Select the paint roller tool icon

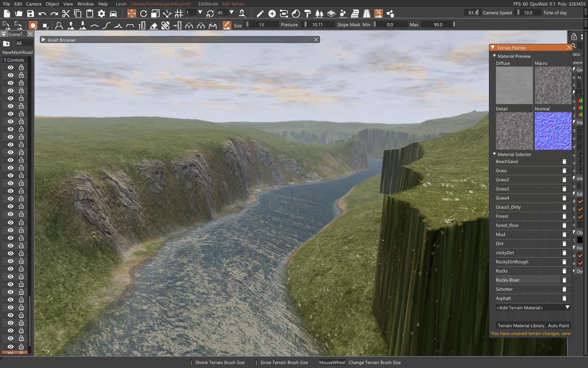click(308, 14)
